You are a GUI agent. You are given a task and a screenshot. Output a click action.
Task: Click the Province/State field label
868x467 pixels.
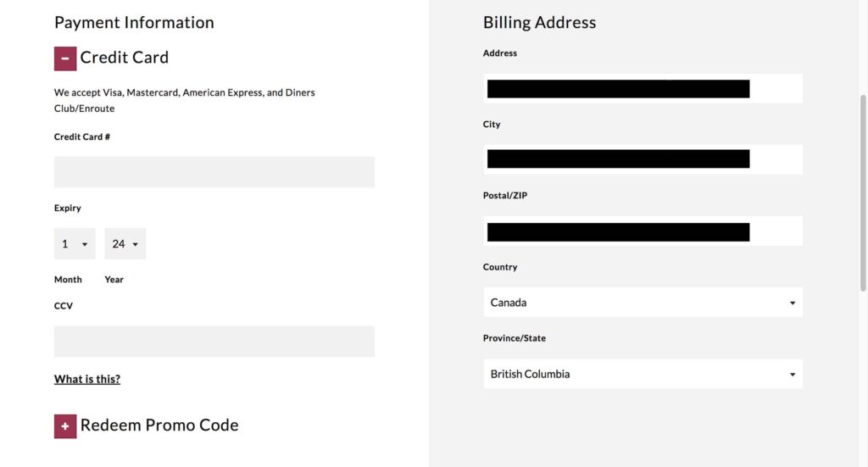pos(515,338)
